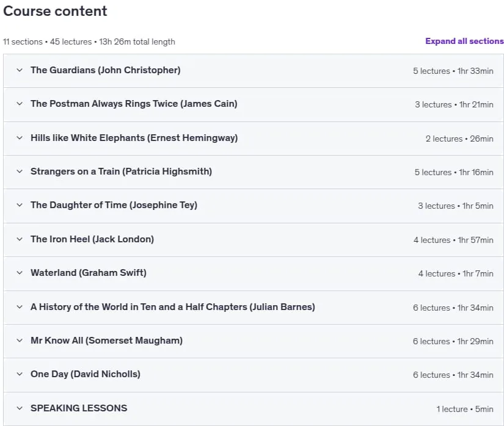The height and width of the screenshot is (426, 504).
Task: Expand The Guardians section chevron
Action: pyautogui.click(x=20, y=70)
